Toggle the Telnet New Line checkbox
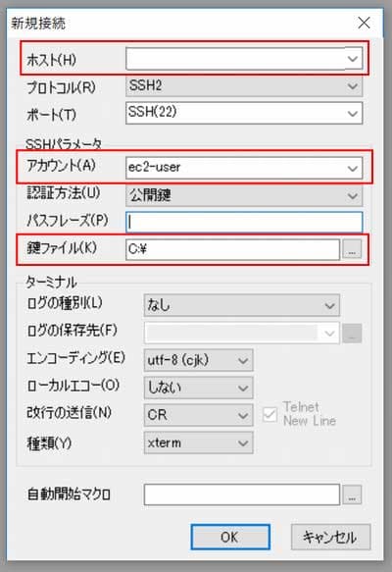392x572 pixels. [x=269, y=414]
